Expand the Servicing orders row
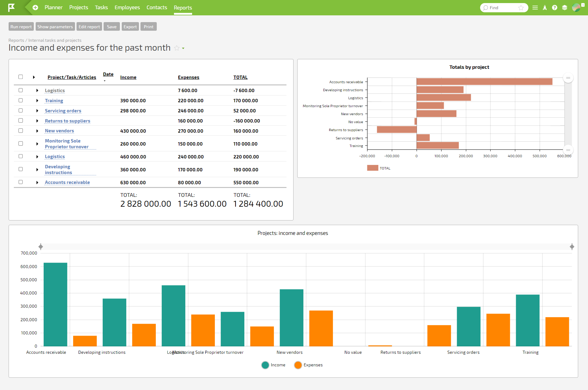Viewport: 588px width, 390px height. coord(37,111)
